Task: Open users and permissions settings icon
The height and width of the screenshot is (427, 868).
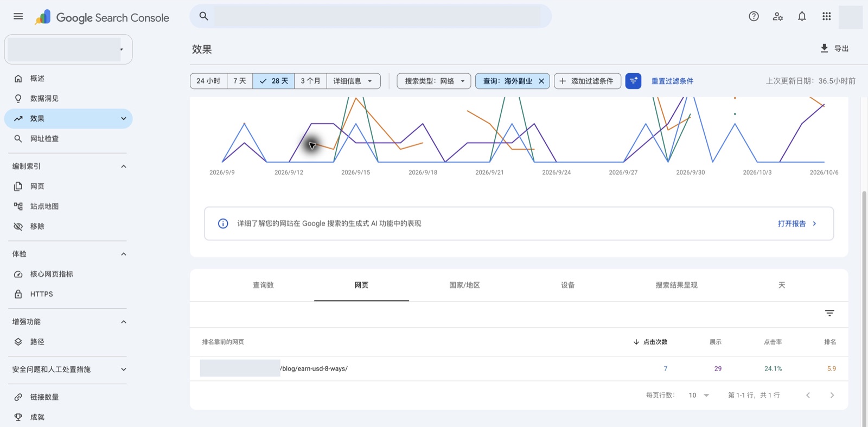Action: (778, 16)
